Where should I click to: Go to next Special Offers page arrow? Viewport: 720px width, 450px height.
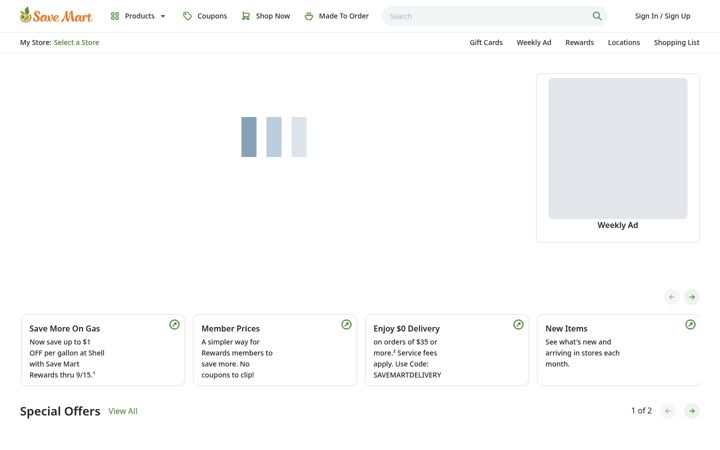[692, 411]
